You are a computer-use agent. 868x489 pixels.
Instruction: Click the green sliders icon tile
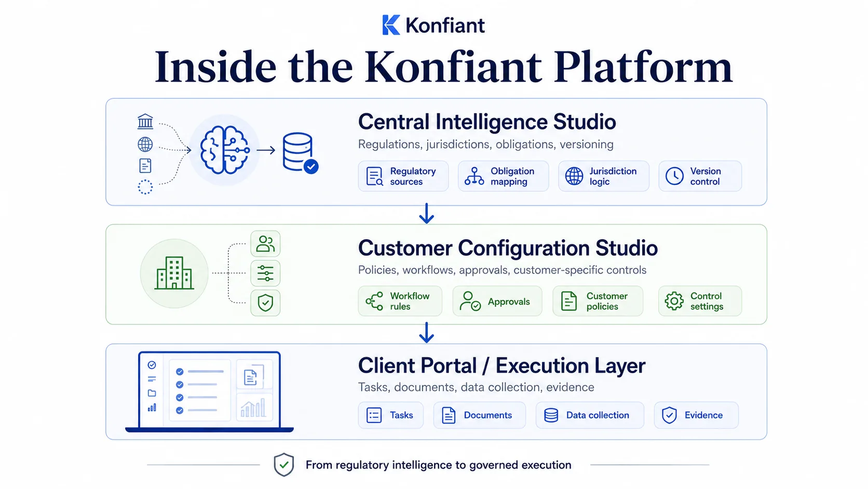point(265,273)
